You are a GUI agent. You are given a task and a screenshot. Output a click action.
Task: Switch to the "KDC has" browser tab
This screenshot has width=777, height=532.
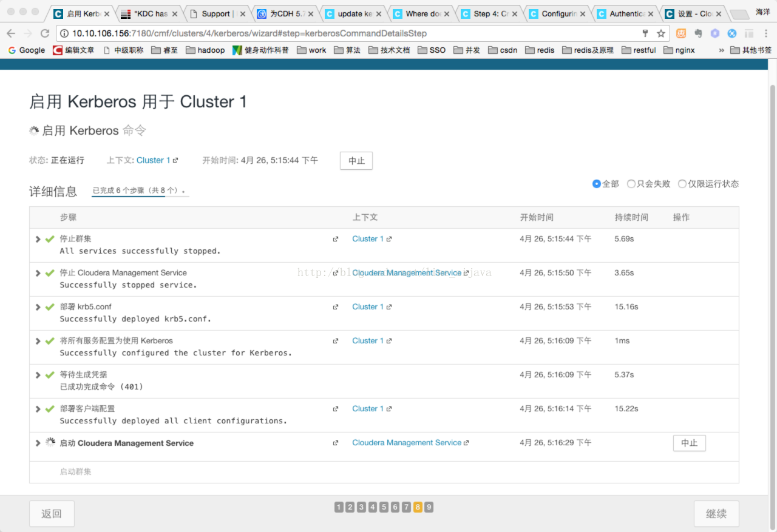(149, 13)
